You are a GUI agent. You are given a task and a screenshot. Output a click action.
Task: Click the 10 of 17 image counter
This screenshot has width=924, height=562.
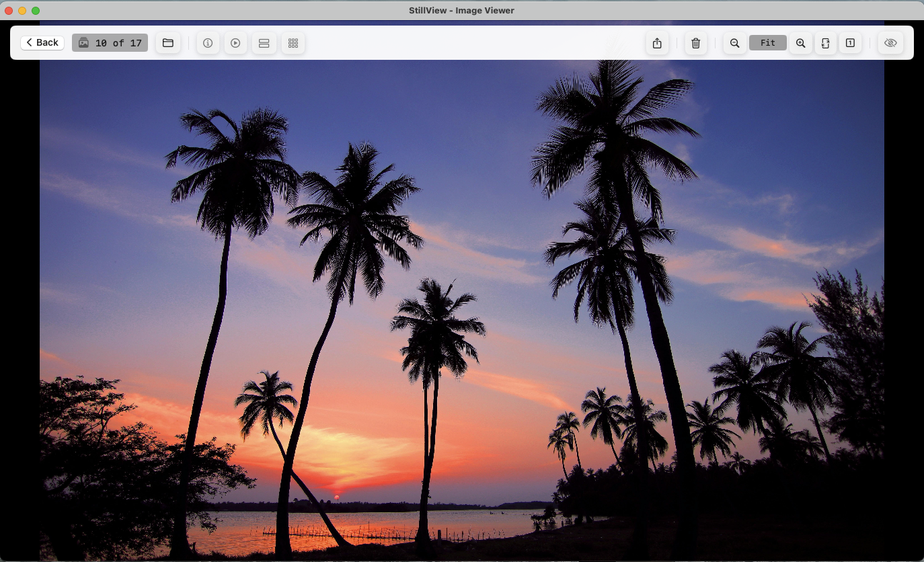[110, 43]
